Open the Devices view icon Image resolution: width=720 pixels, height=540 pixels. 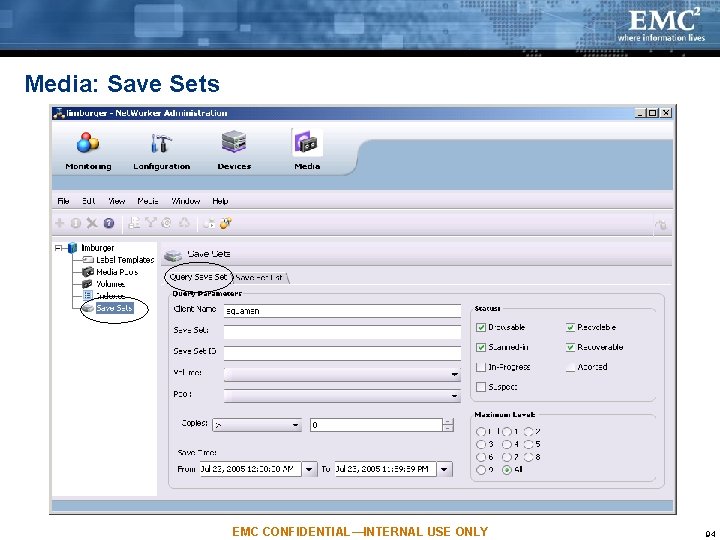coord(234,142)
